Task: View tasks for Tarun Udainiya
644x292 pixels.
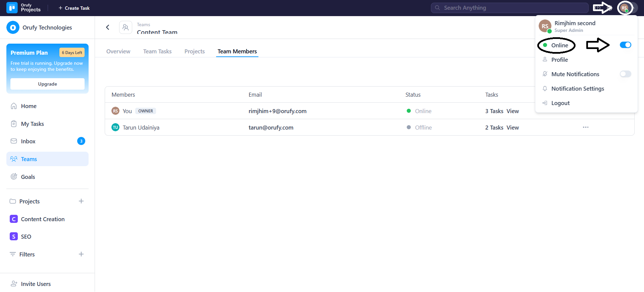Action: click(x=512, y=128)
